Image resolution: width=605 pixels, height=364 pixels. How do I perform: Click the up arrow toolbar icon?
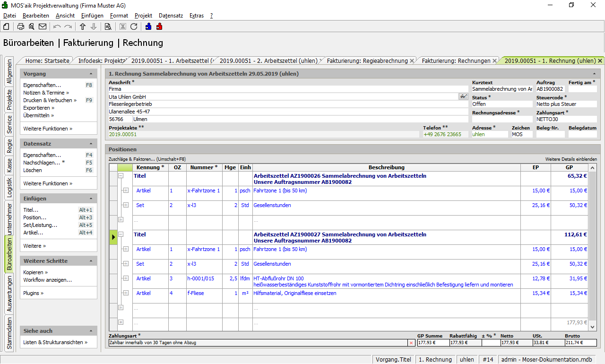pyautogui.click(x=83, y=26)
